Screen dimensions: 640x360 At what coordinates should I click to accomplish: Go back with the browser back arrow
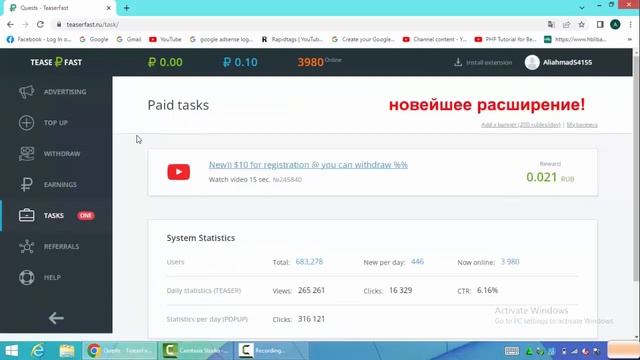(x=10, y=24)
